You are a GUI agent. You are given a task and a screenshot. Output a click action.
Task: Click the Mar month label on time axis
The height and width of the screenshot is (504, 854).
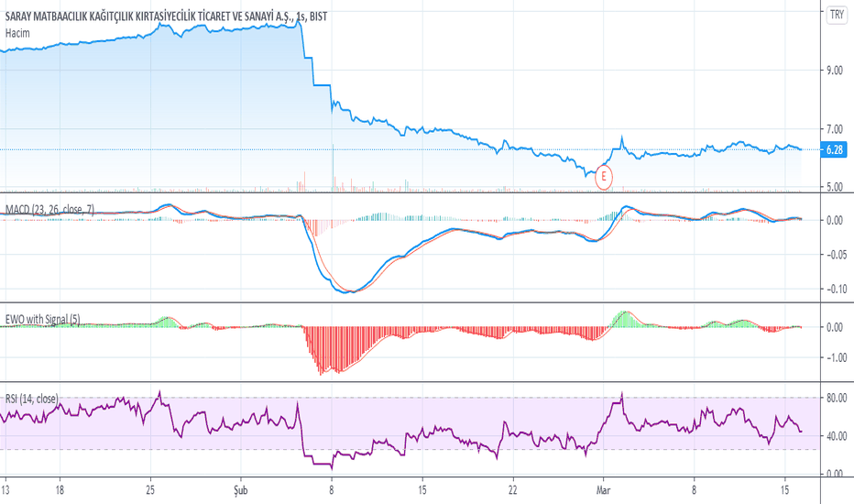(x=604, y=490)
